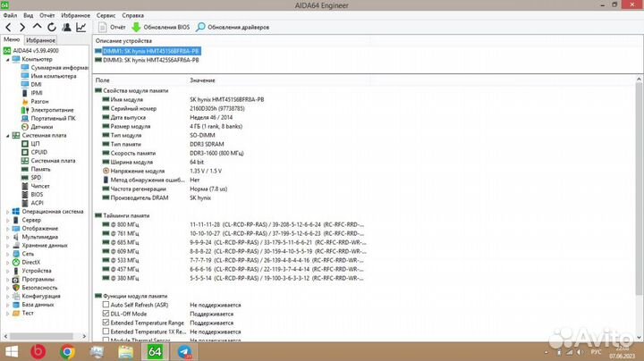Collapse the Системная плата tree node
Viewport: 644px width, 361px height.
coord(7,136)
